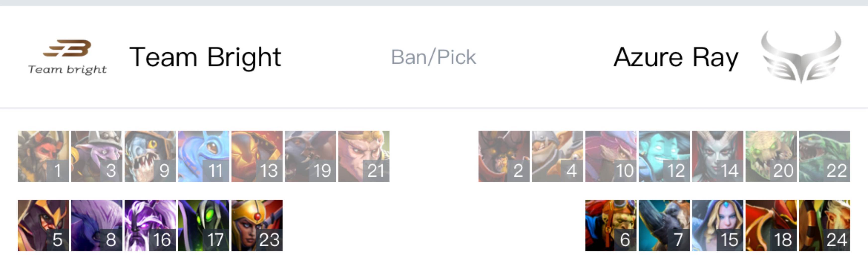868x269 pixels.
Task: Select Team Bright's banned hero numbered 3
Action: coord(97,156)
